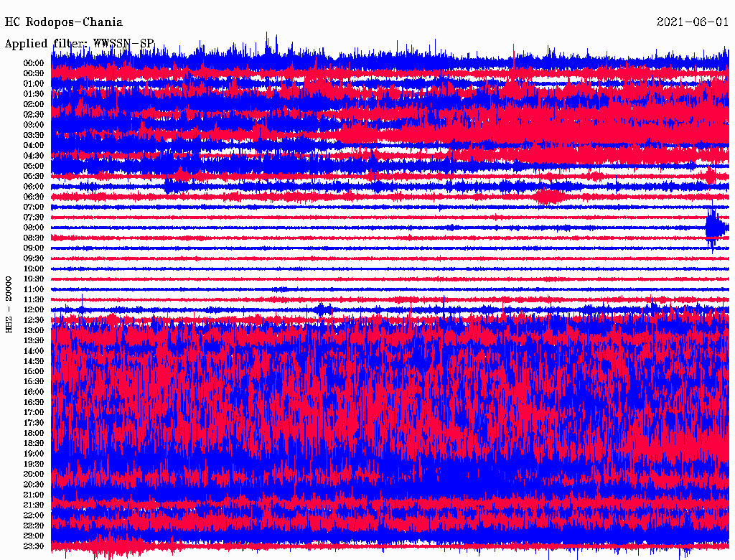The width and height of the screenshot is (735, 560).
Task: Click the HC Rodopos-Chania station title
Action: pyautogui.click(x=64, y=23)
